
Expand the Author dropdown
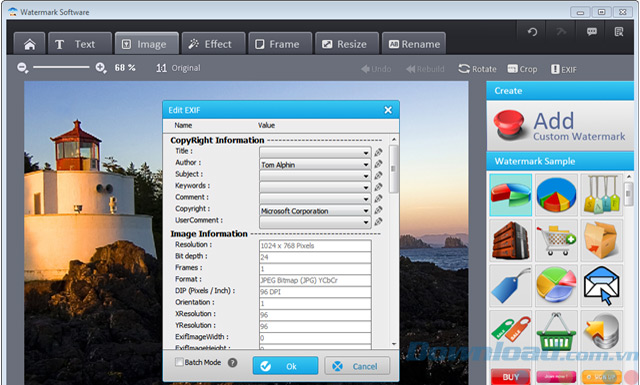tap(366, 165)
